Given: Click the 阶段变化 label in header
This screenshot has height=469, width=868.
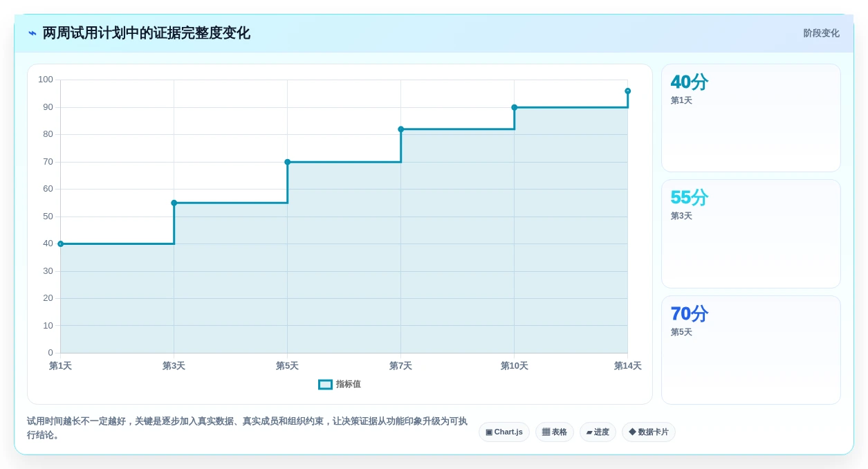Looking at the screenshot, I should [x=821, y=33].
